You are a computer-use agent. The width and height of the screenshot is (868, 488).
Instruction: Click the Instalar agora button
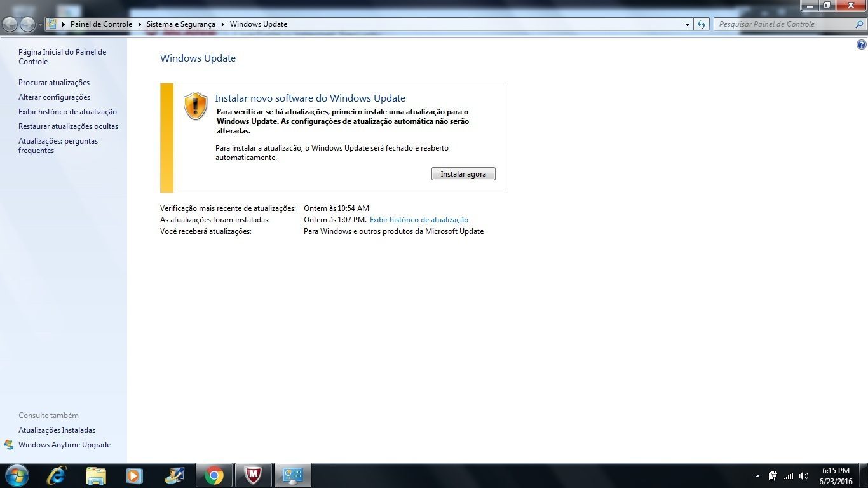pos(463,174)
